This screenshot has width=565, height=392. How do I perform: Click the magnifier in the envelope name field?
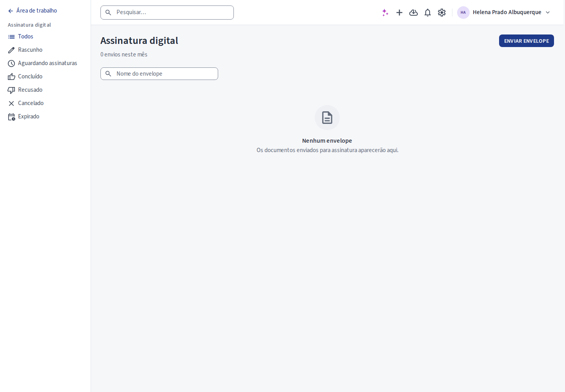coord(108,74)
